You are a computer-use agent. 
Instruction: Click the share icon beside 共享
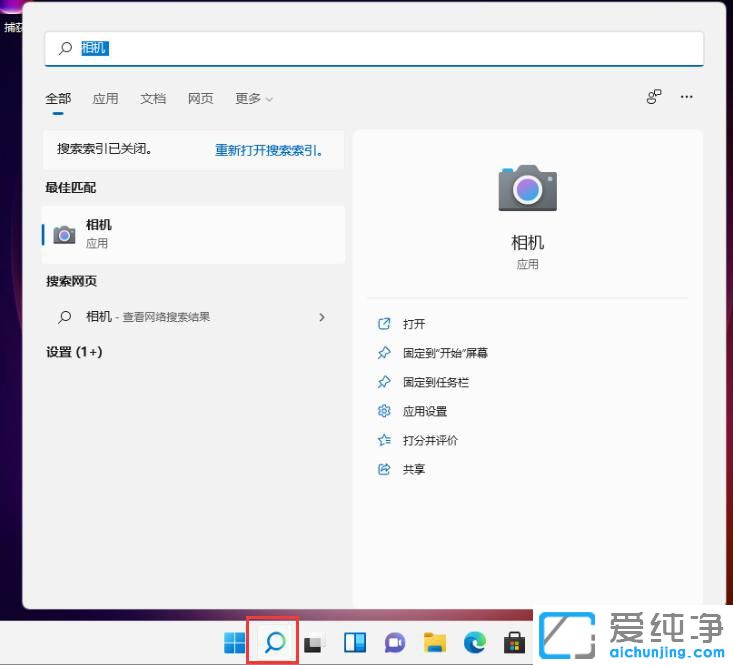tap(384, 469)
